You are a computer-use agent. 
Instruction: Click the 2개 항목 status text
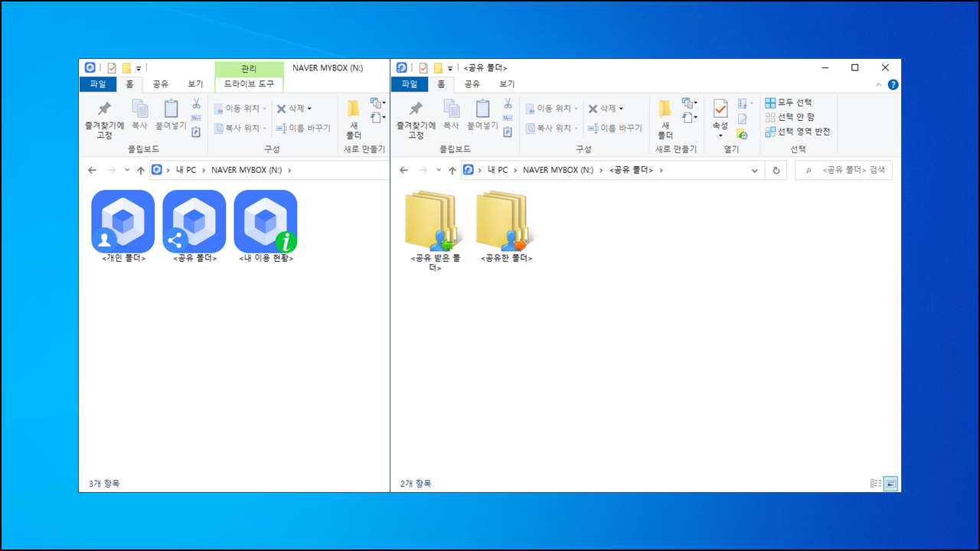416,484
